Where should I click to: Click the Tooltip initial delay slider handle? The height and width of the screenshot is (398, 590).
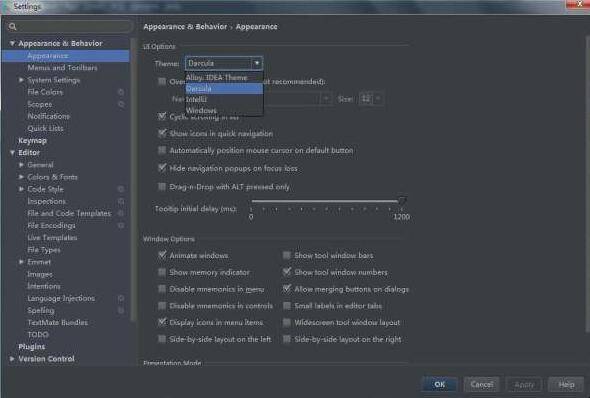[402, 201]
